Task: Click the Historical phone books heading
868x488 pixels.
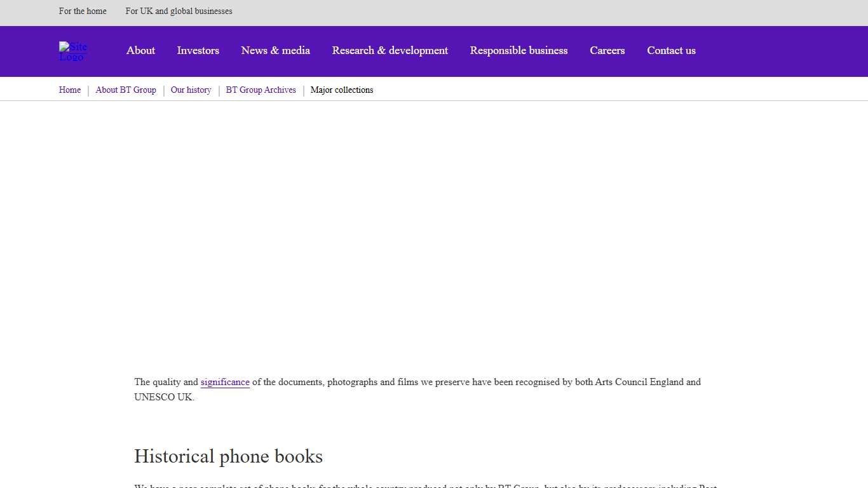Action: 228,456
